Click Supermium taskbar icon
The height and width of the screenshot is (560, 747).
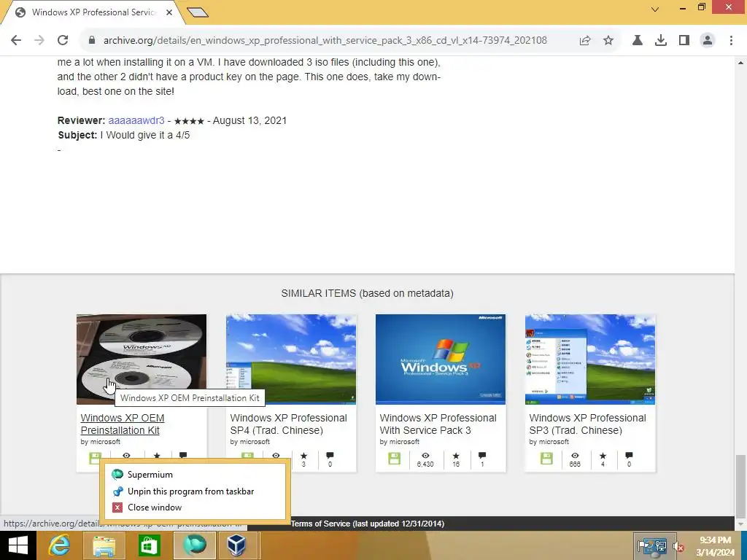194,545
